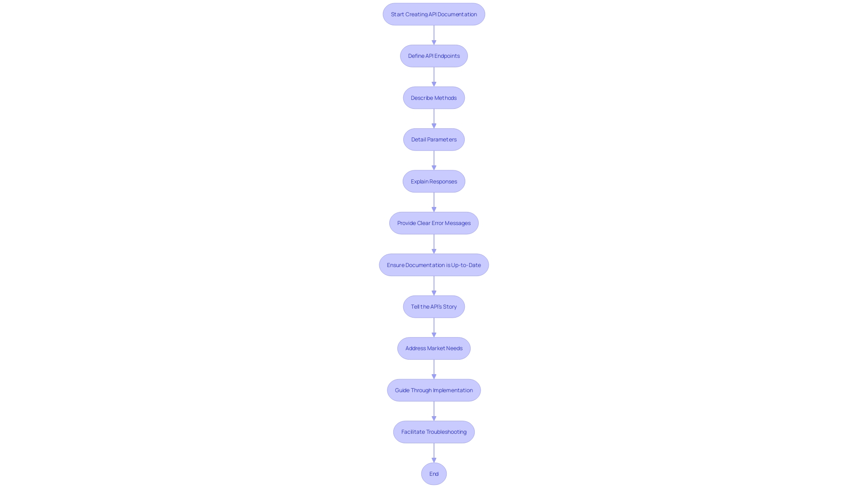Select the Detail Parameters process node
The width and height of the screenshot is (868, 488).
click(x=434, y=139)
